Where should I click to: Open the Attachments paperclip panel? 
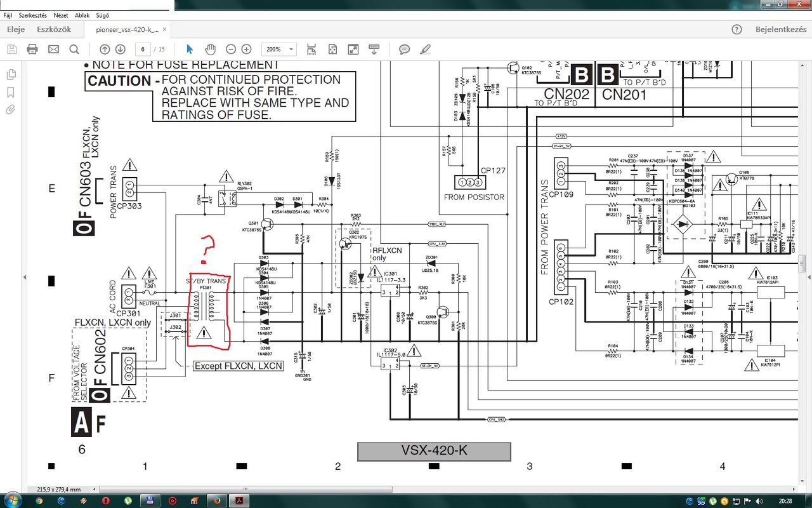click(x=11, y=110)
